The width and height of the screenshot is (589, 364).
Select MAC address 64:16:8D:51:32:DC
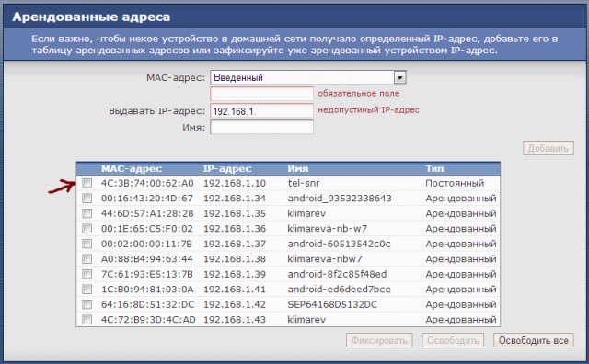pyautogui.click(x=147, y=304)
